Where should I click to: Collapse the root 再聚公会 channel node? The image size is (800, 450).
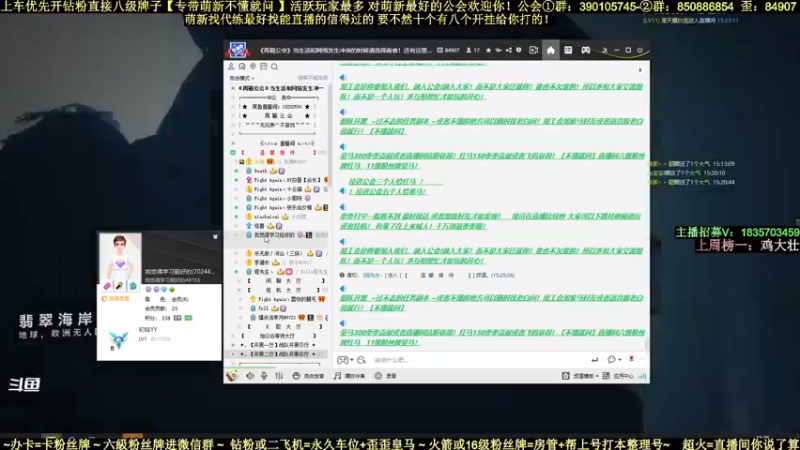(x=233, y=88)
